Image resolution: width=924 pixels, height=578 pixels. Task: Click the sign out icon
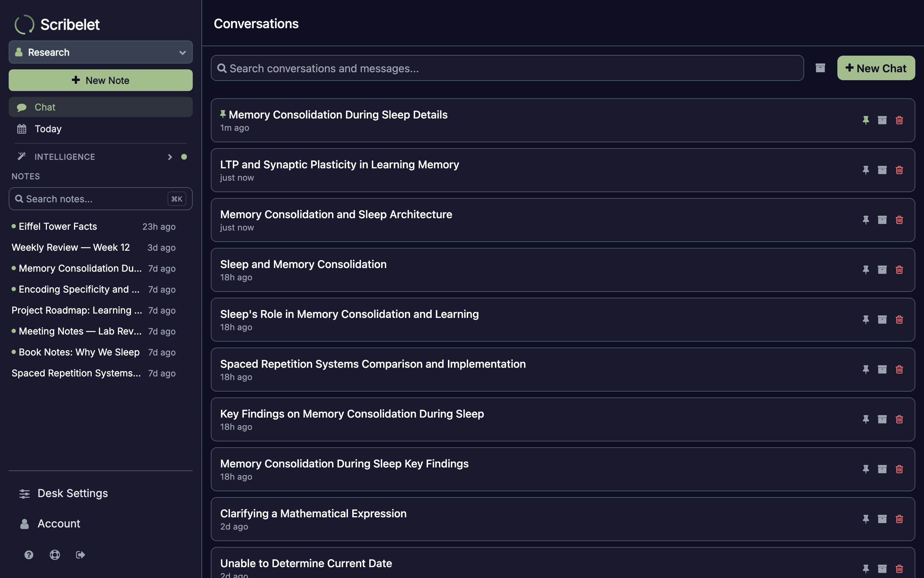pyautogui.click(x=80, y=555)
